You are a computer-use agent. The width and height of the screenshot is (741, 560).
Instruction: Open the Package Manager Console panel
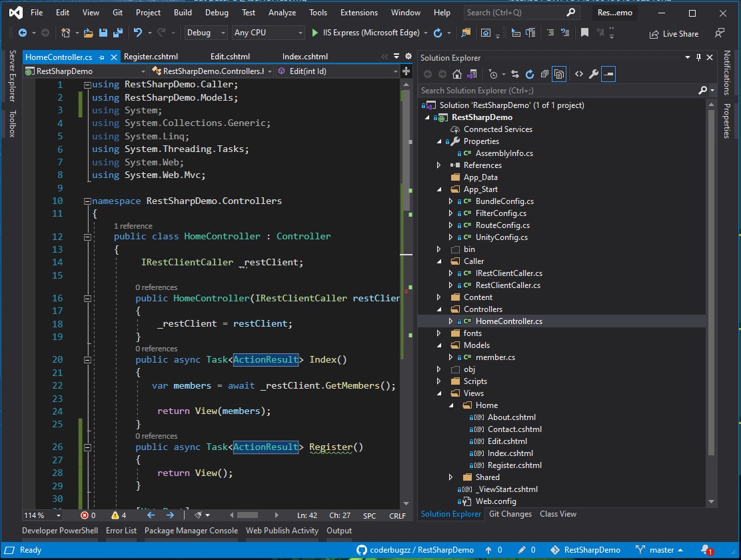pos(191,531)
